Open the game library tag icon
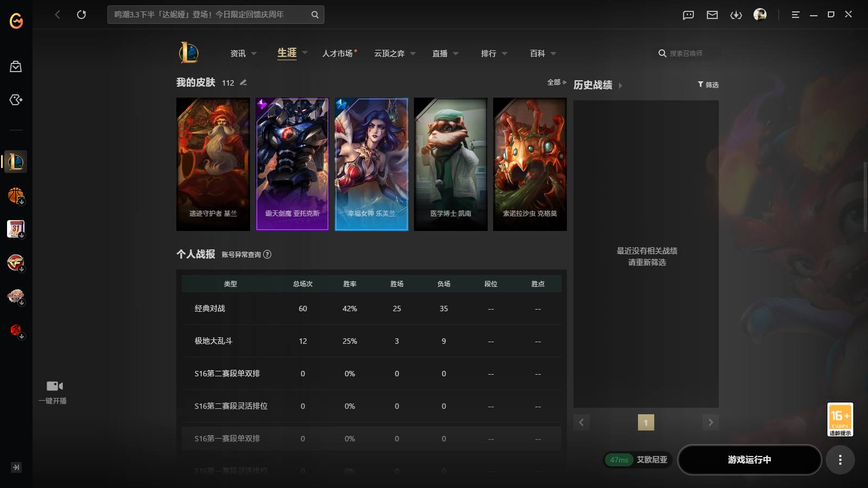This screenshot has width=868, height=488. 16,100
